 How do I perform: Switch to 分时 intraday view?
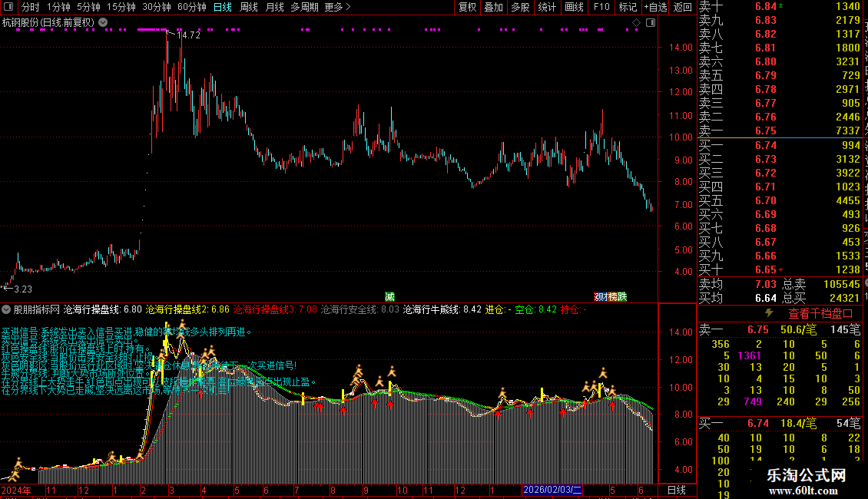coord(31,7)
